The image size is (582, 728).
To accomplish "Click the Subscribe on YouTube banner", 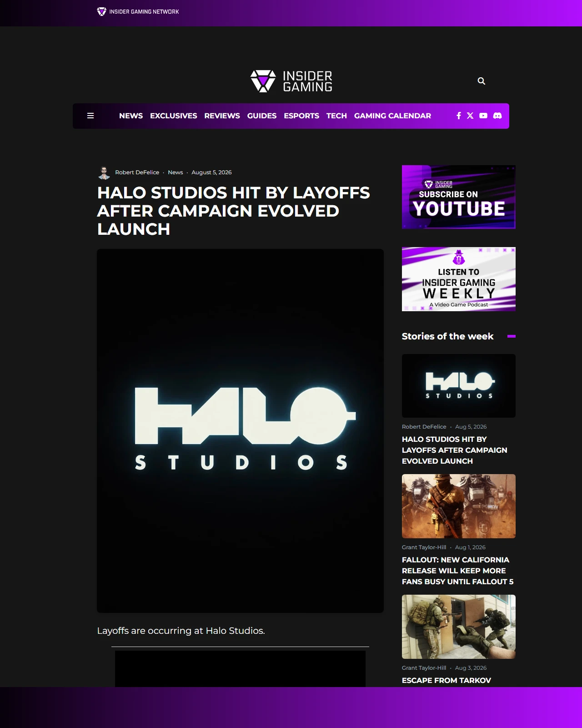I will 459,197.
